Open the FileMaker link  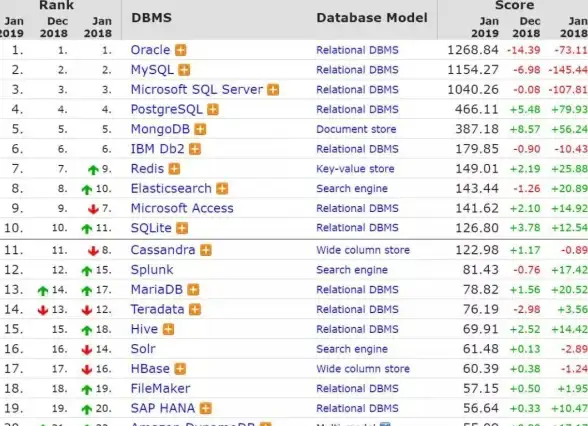[160, 388]
